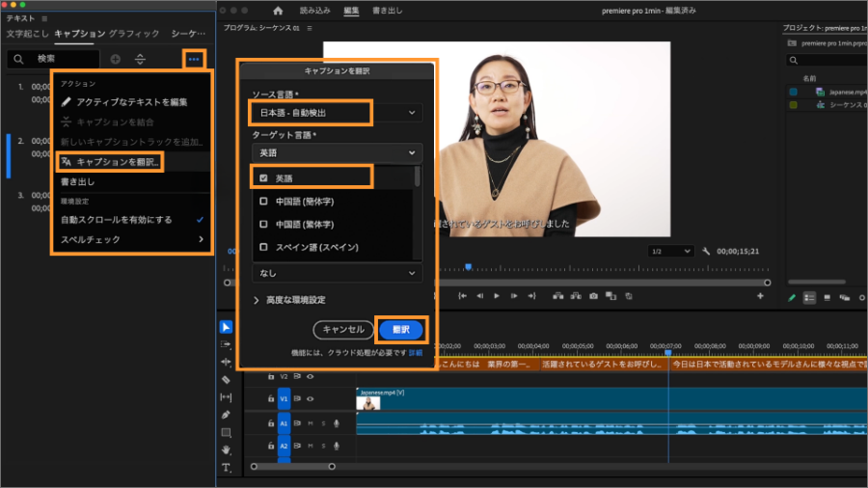Click the timeline horizontal zoom scrollbar
The width and height of the screenshot is (868, 488).
[x=292, y=467]
